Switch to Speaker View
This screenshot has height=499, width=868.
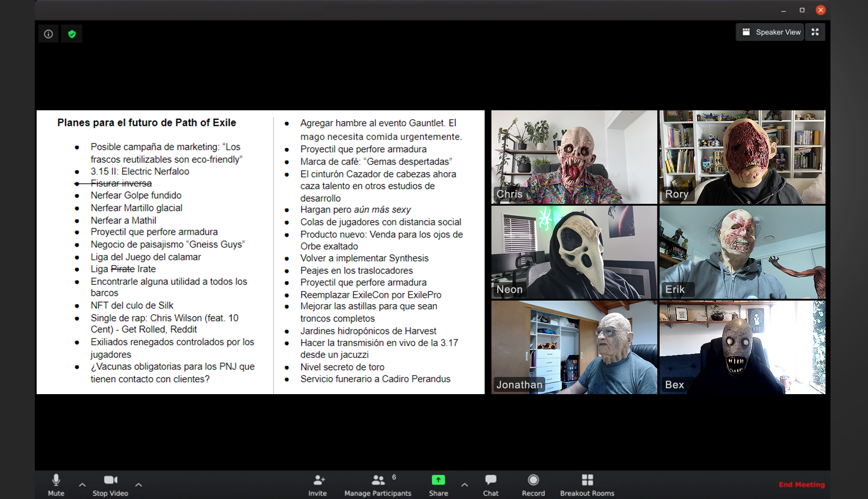pyautogui.click(x=770, y=32)
